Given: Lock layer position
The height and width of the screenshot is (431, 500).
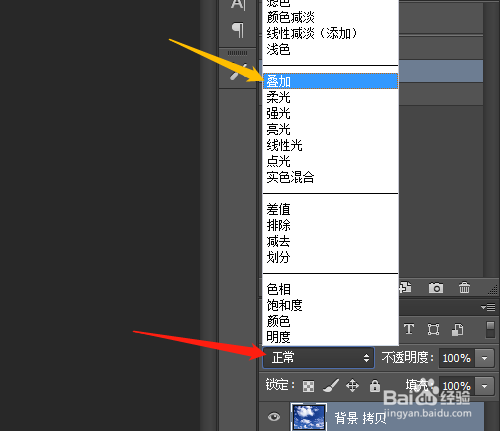Looking at the screenshot, I should coord(352,386).
